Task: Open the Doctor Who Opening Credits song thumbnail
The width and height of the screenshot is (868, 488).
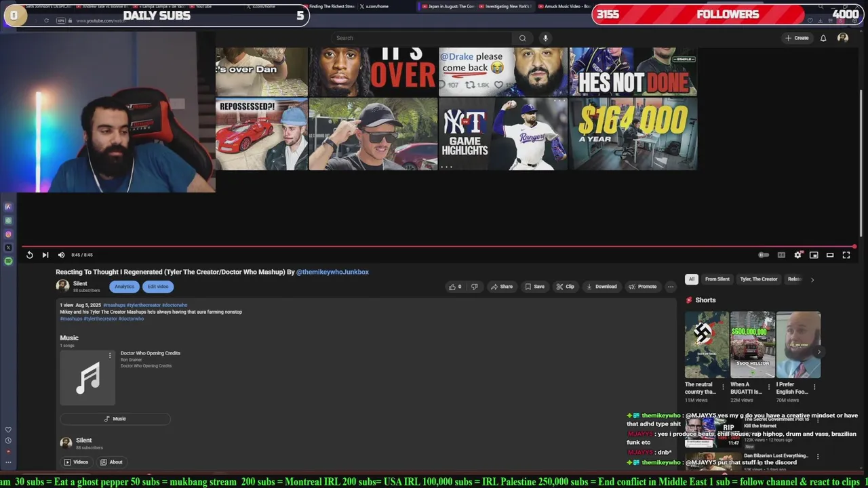Action: (87, 378)
